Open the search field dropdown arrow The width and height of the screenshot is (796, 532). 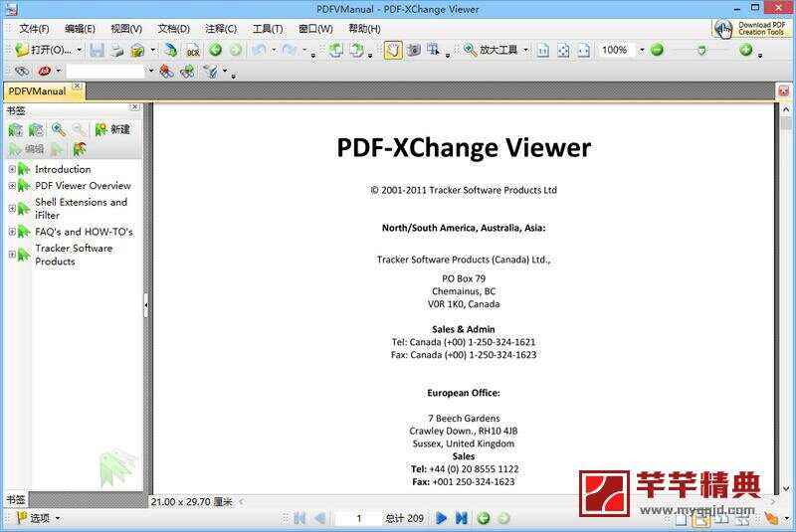151,71
